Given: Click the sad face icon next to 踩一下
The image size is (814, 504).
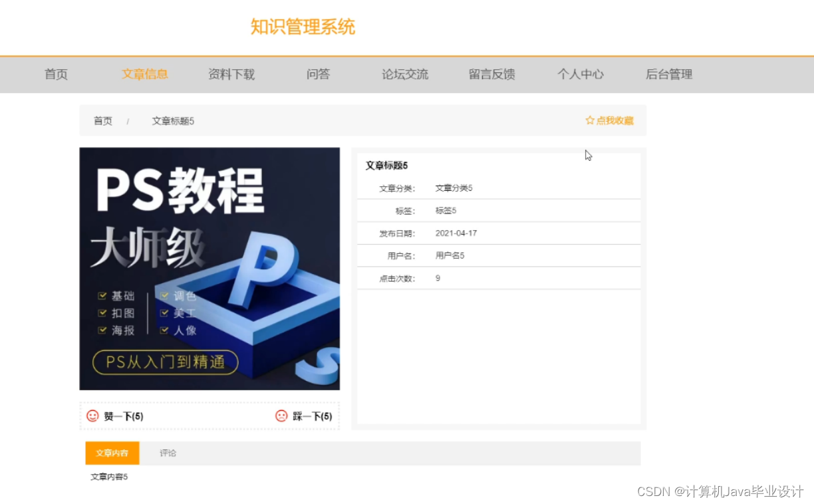Looking at the screenshot, I should click(x=281, y=416).
